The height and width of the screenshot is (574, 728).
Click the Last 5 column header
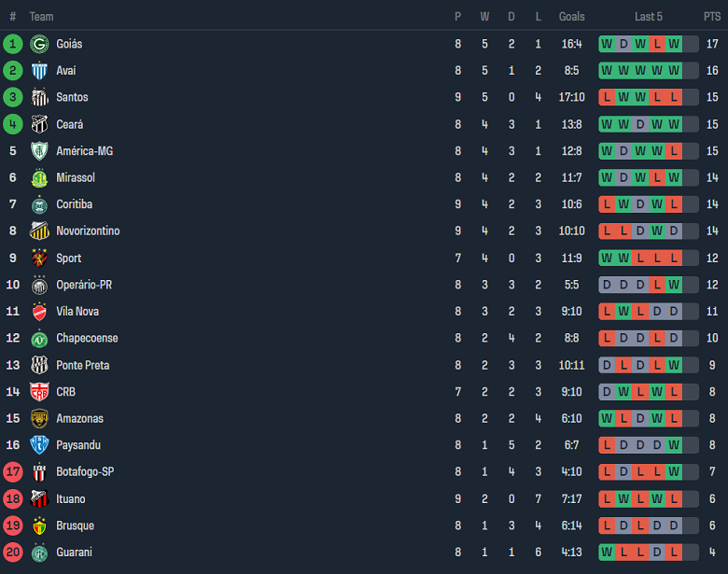coord(649,17)
